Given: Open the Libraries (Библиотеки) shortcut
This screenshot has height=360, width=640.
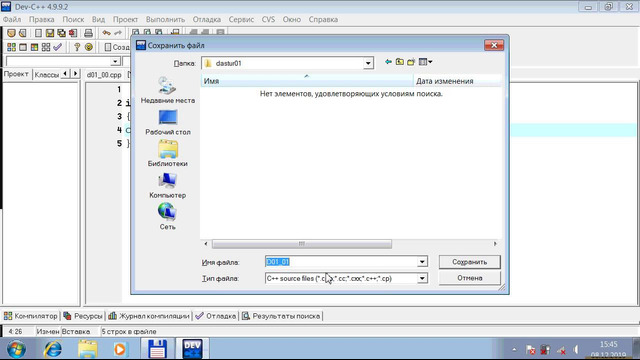Looking at the screenshot, I should pyautogui.click(x=167, y=153).
